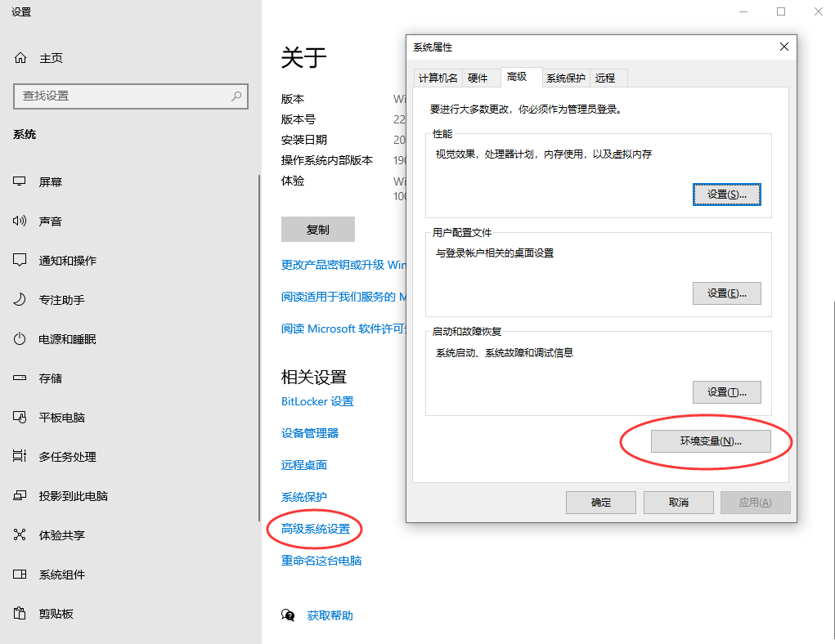Click the 查找设置 search box

pos(131,96)
